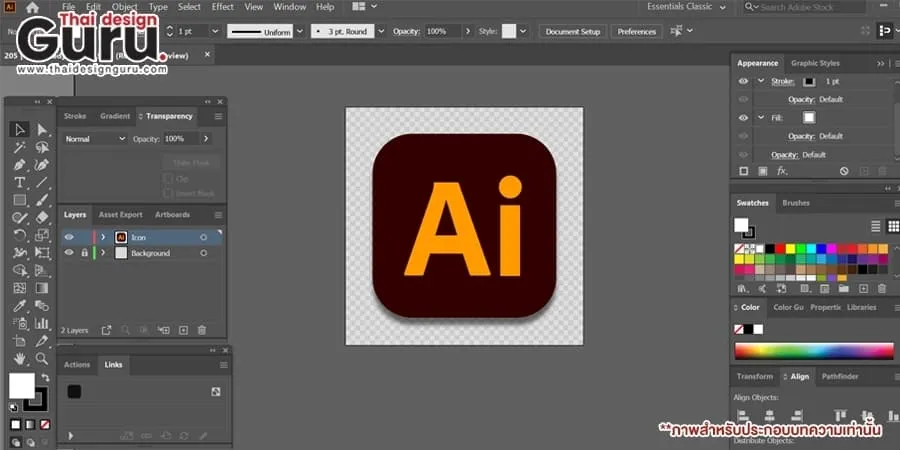Click Clear Appearance icon
This screenshot has width=900, height=450.
coord(844,171)
